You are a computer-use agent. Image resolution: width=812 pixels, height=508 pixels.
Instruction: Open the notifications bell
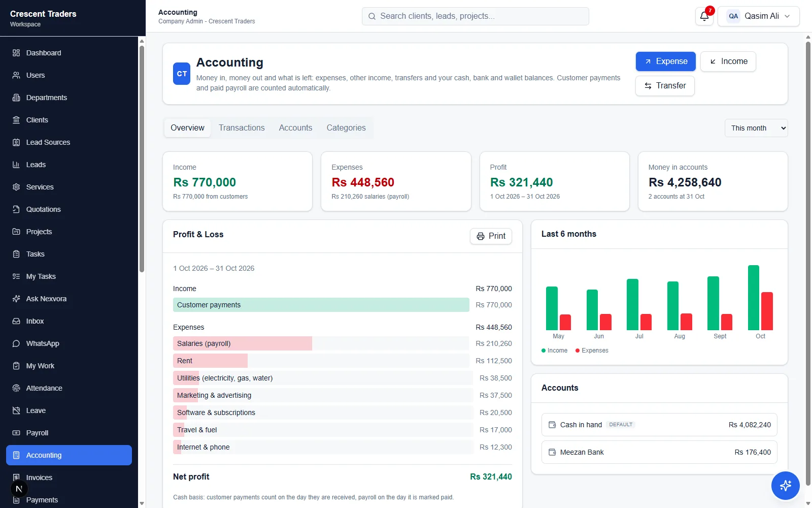coord(704,16)
